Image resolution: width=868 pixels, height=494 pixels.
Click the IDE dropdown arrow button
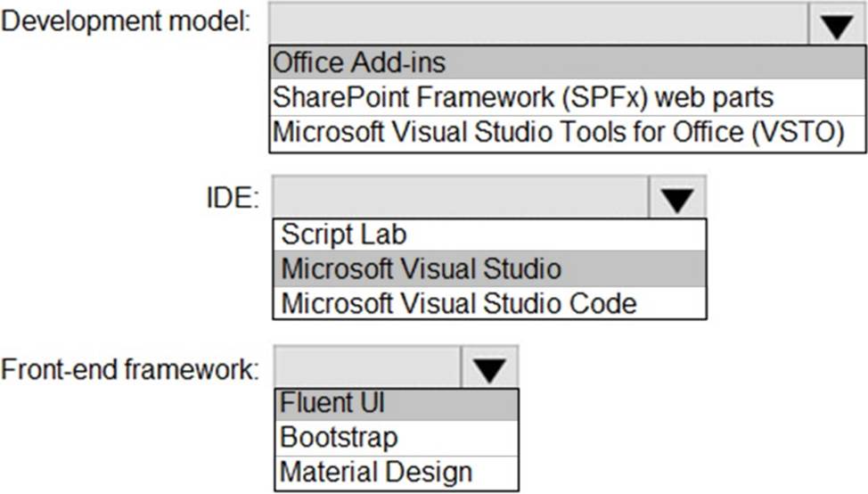pos(677,199)
